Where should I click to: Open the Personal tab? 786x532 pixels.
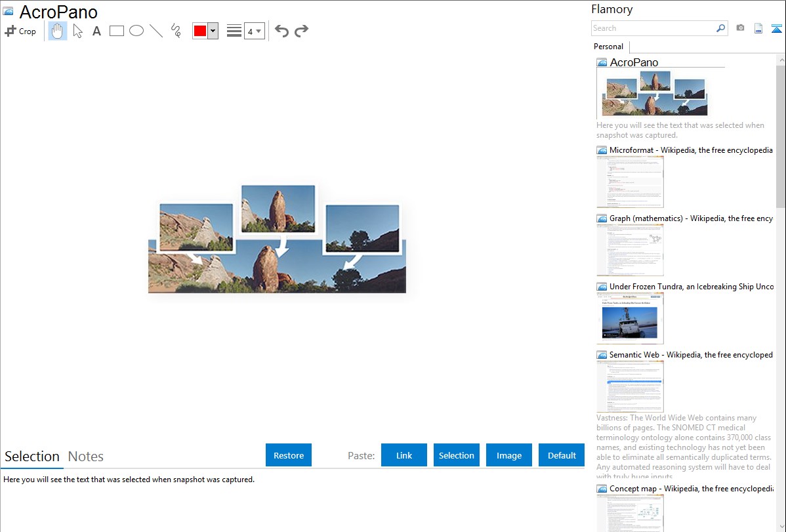608,47
